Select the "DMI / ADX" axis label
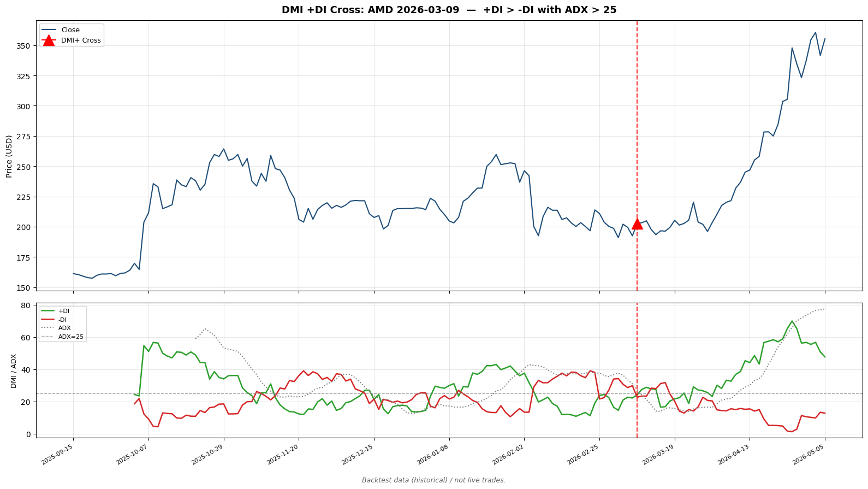Viewport: 868px width, 489px height. click(14, 370)
